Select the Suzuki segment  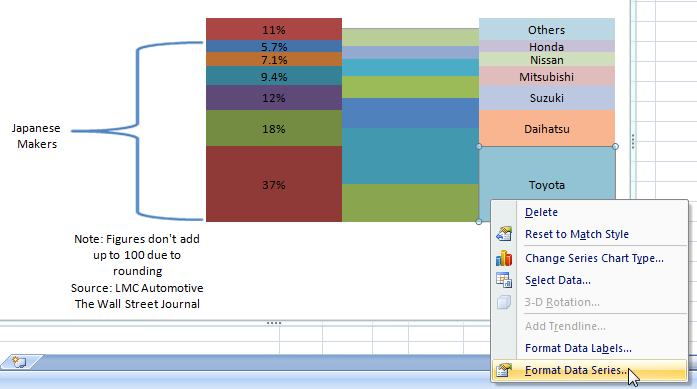547,98
